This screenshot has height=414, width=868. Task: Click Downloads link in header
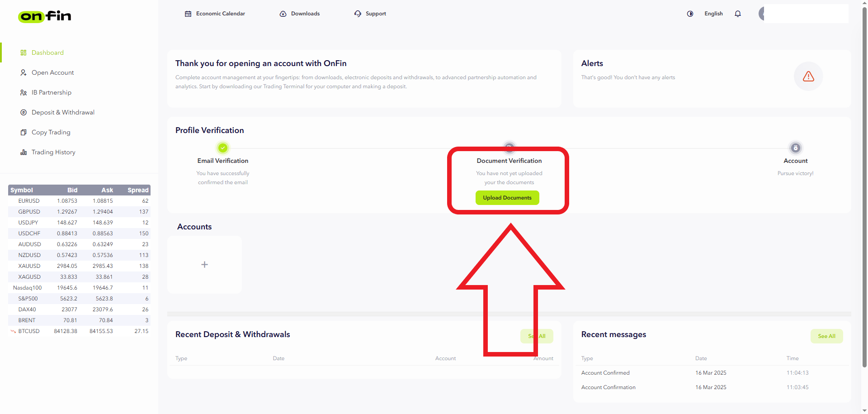click(x=305, y=14)
